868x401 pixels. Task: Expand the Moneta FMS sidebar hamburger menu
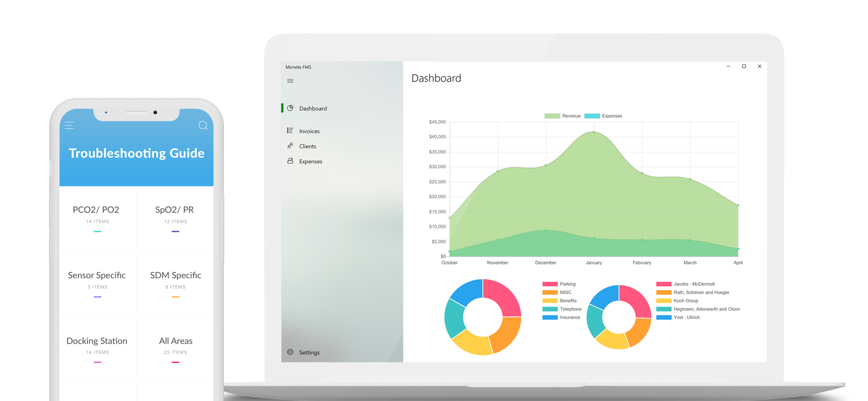tap(290, 81)
